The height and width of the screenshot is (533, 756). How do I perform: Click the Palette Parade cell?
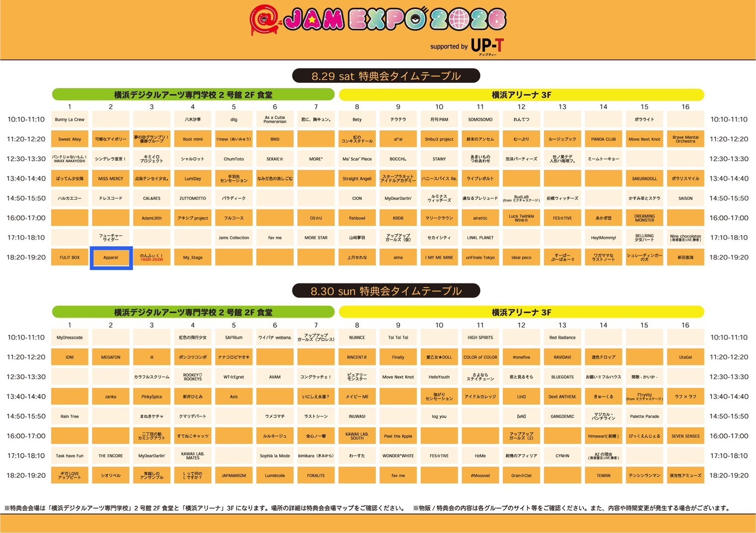644,416
